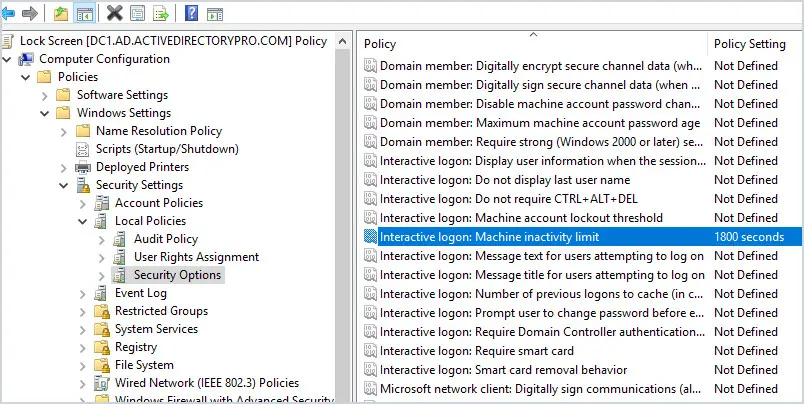804x404 pixels.
Task: Click the Audit Policy icon
Action: coord(120,239)
